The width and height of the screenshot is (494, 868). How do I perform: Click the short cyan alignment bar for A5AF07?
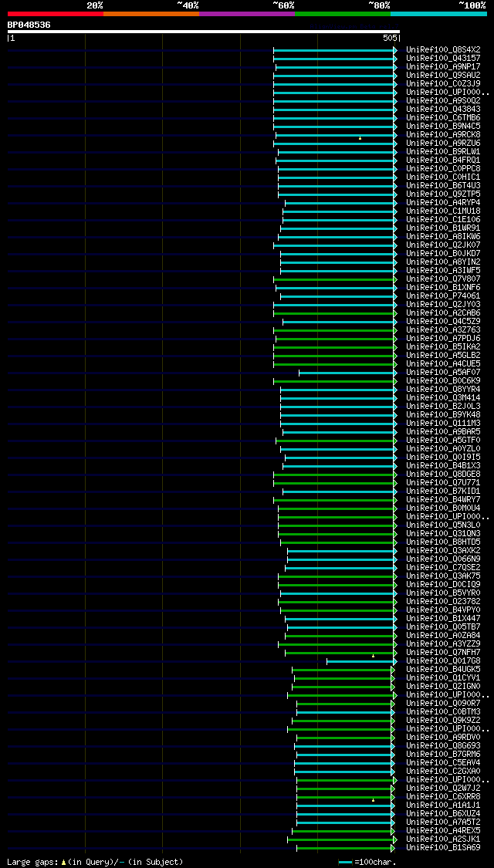(348, 373)
